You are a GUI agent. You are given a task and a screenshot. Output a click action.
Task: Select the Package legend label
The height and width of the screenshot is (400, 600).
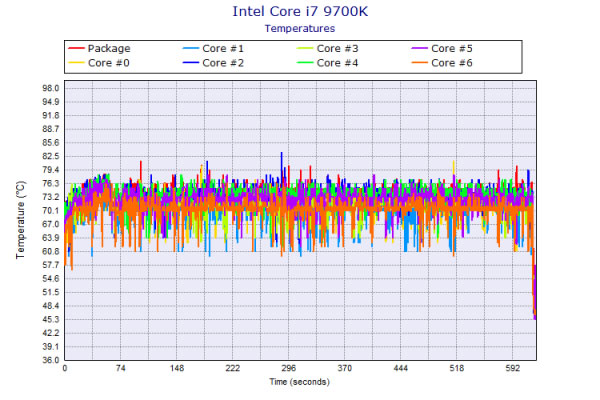point(109,49)
